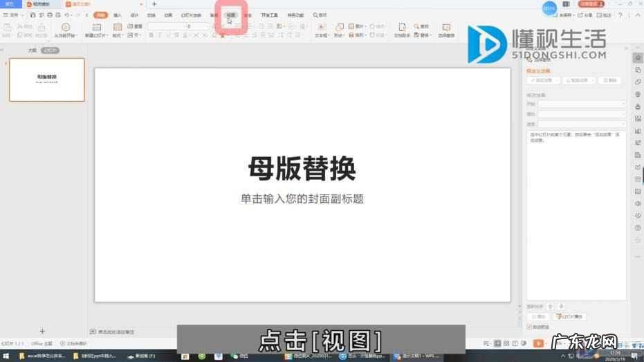Switch to reading view in status bar
Screen dimensions: 644x362
tap(515, 343)
